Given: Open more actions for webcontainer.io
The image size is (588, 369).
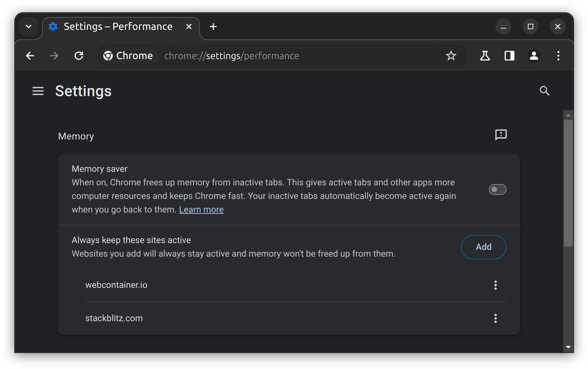Looking at the screenshot, I should (x=495, y=285).
